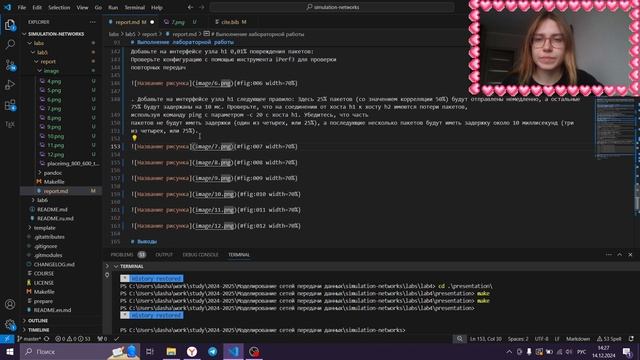
Task: Open File Explorer from taskbar
Action: coord(171,351)
